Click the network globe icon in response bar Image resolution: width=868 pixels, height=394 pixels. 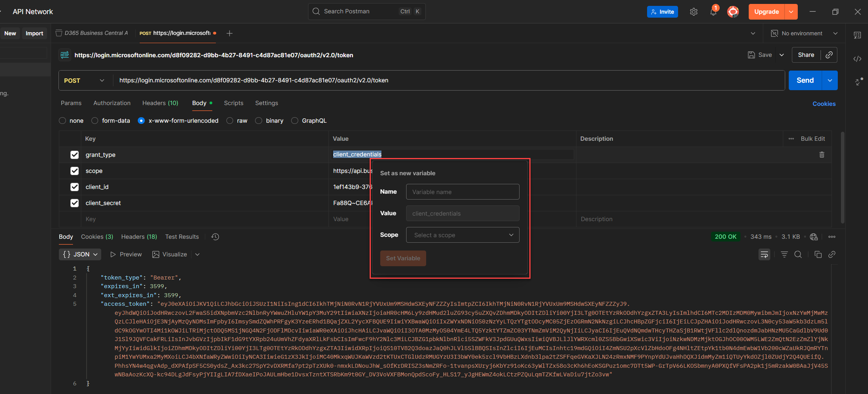[x=814, y=237]
